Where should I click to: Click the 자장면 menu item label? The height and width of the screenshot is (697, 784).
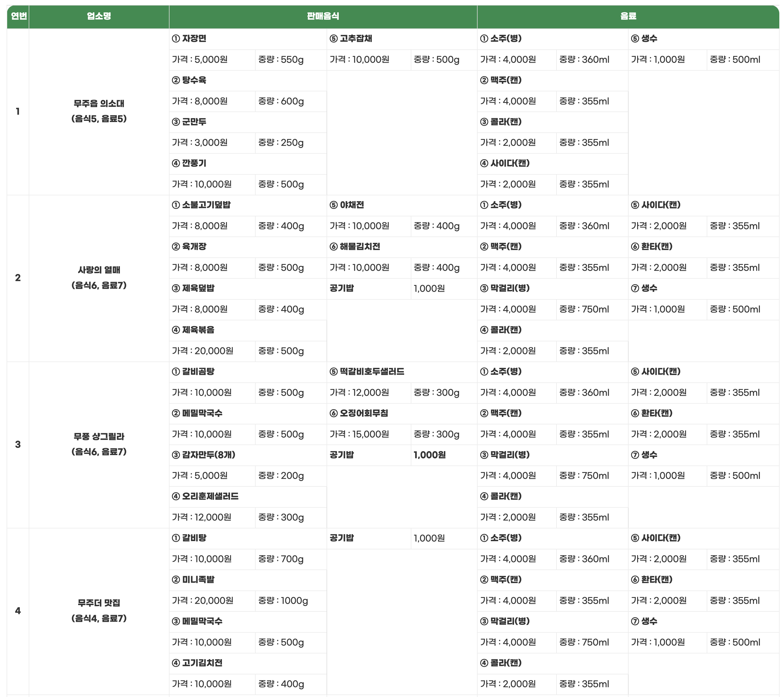[x=194, y=39]
